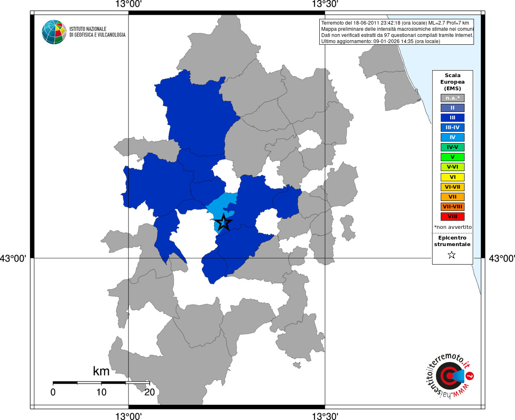The height and width of the screenshot is (420, 515).
Task: Select the light blue IV legend swatch
Action: click(453, 137)
